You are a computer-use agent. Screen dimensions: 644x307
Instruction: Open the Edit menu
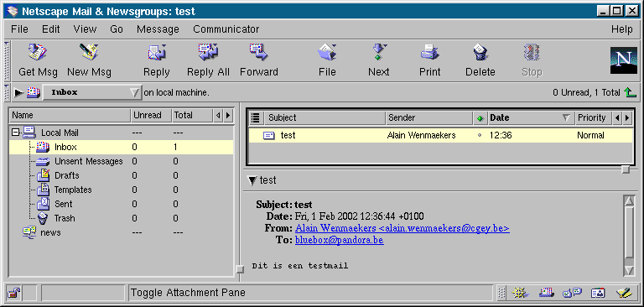click(51, 29)
